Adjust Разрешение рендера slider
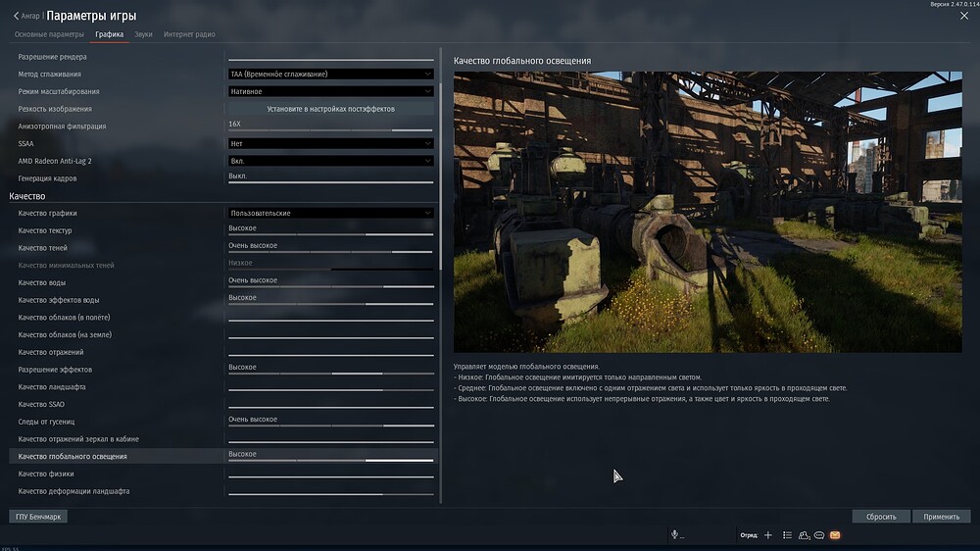This screenshot has width=980, height=551. pyautogui.click(x=330, y=60)
